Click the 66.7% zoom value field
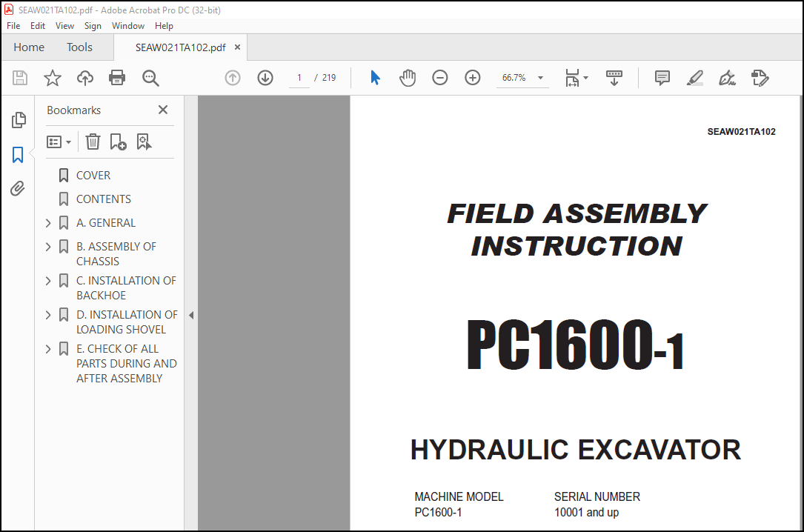Screen dimensions: 804x532 514,78
